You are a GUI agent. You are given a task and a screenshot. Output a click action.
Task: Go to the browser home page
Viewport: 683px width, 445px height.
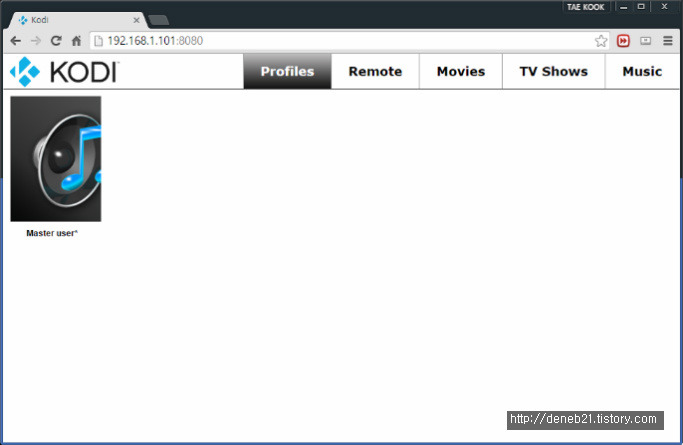[76, 41]
